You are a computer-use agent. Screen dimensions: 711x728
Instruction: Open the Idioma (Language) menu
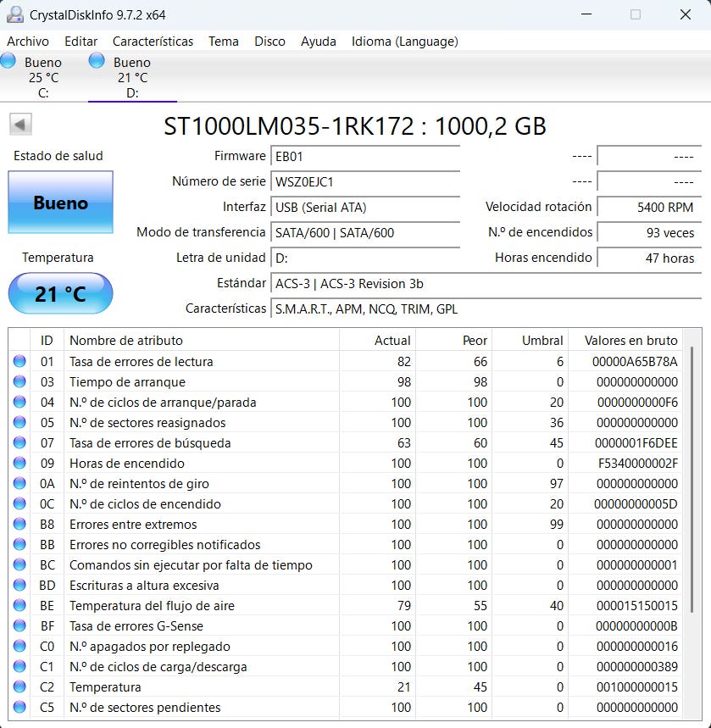[x=404, y=41]
